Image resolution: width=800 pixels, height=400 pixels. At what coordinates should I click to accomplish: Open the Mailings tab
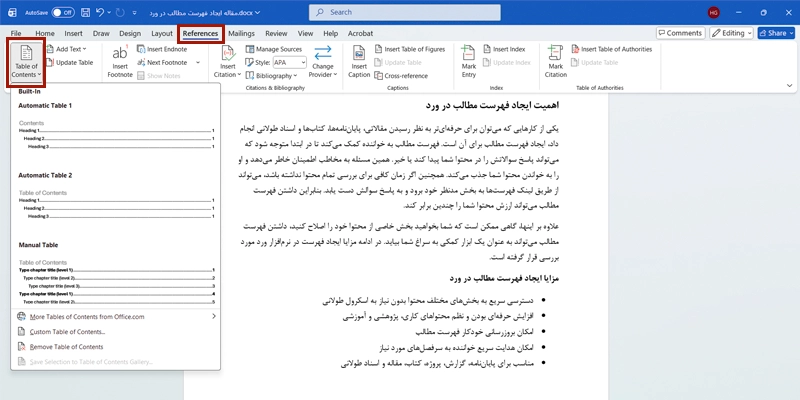(241, 33)
